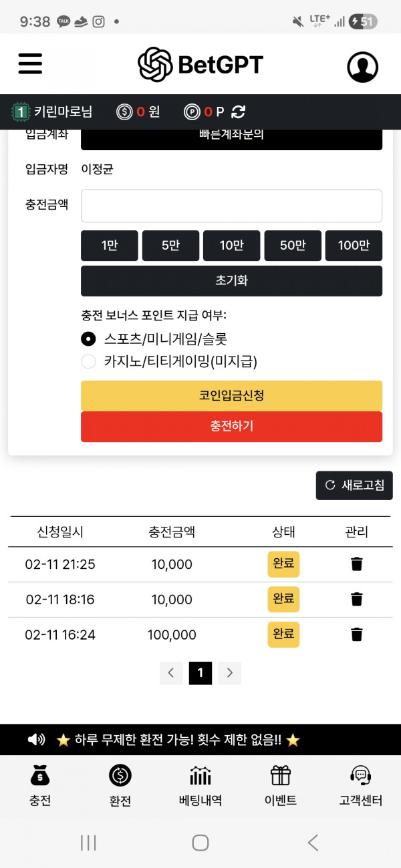Open the 베팅내역 tab
The width and height of the screenshot is (401, 868).
click(x=200, y=786)
